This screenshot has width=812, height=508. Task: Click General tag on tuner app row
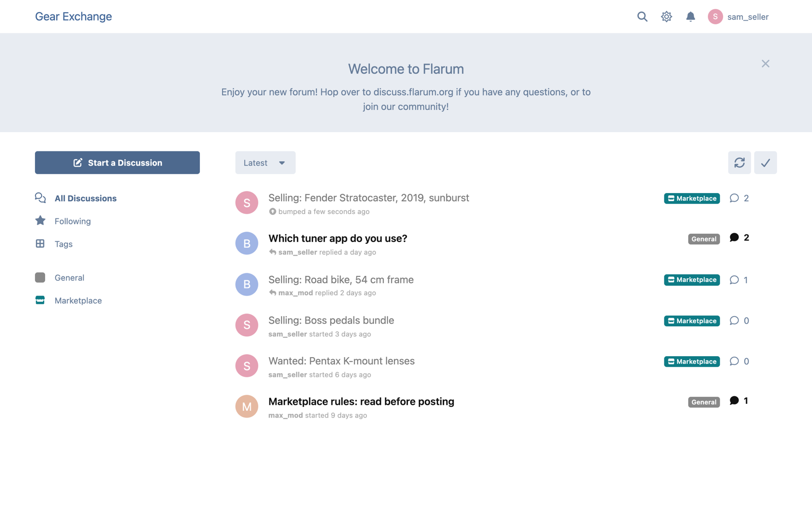tap(704, 239)
